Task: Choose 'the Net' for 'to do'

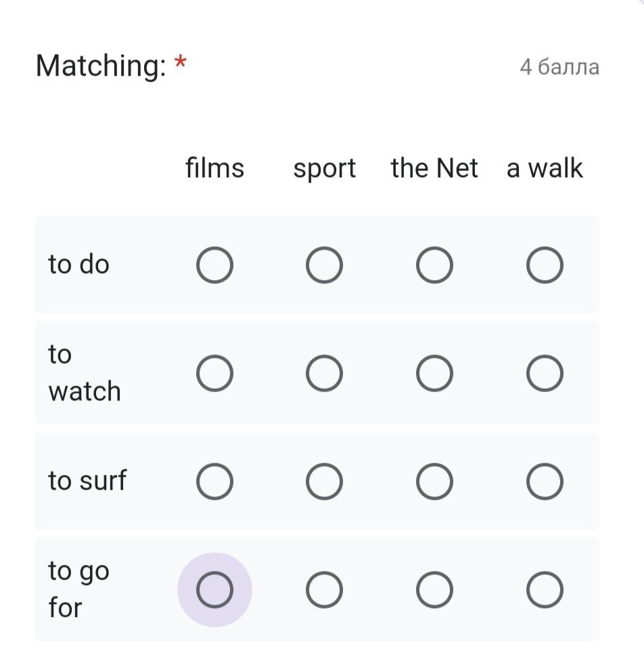Action: tap(434, 265)
